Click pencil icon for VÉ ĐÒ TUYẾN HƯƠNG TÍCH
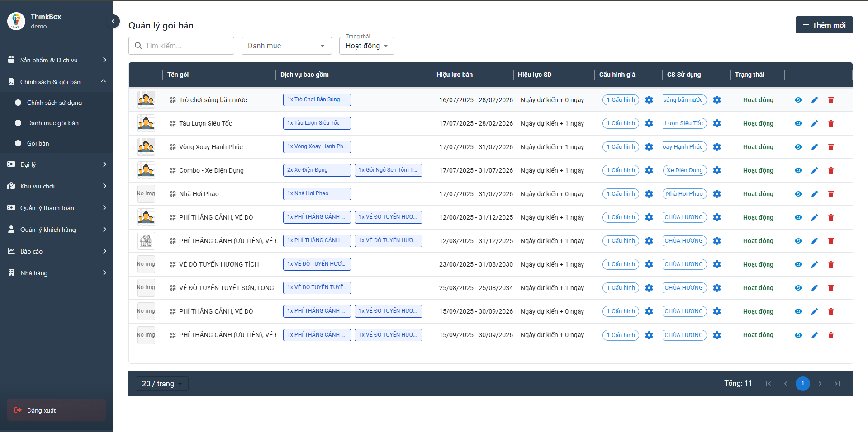Viewport: 868px width, 432px height. [x=814, y=264]
